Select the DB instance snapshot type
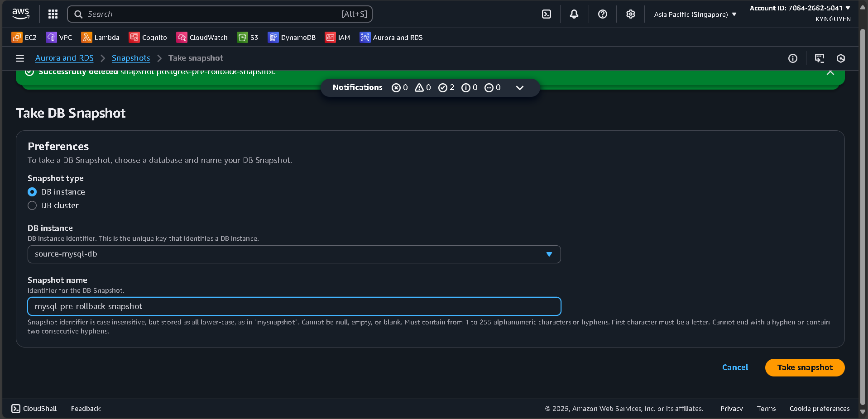The height and width of the screenshot is (419, 868). point(32,192)
